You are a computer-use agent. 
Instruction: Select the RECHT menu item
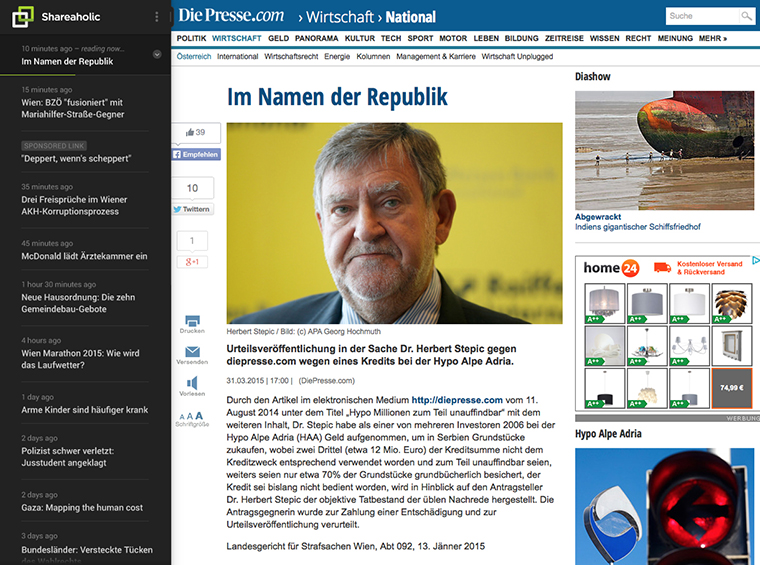coord(638,38)
